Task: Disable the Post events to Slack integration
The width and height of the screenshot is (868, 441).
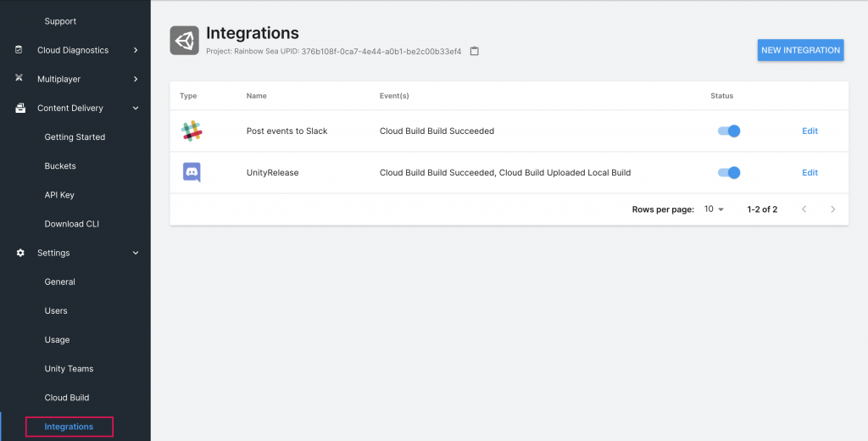Action: tap(729, 131)
